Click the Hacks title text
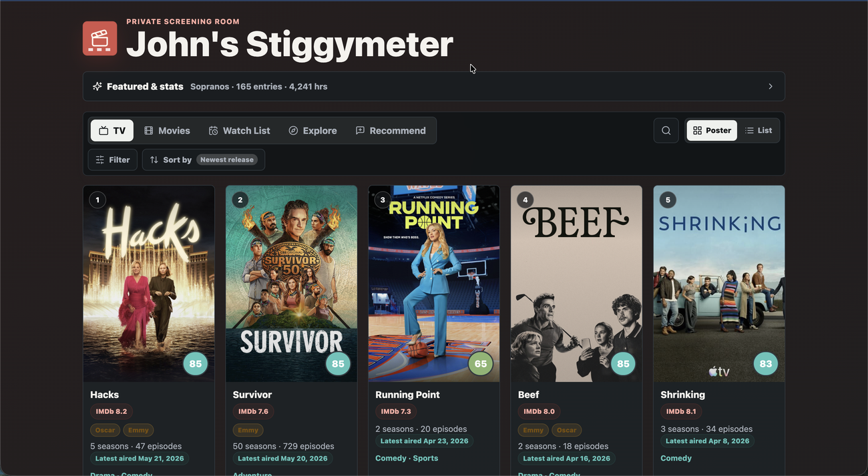Image resolution: width=868 pixels, height=476 pixels. (x=105, y=395)
